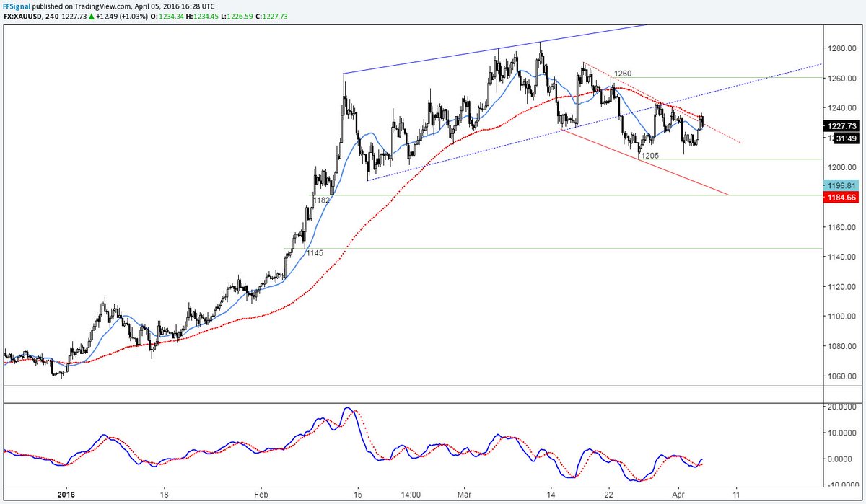Click the +12.49 (+1.03%) change value

pyautogui.click(x=123, y=17)
